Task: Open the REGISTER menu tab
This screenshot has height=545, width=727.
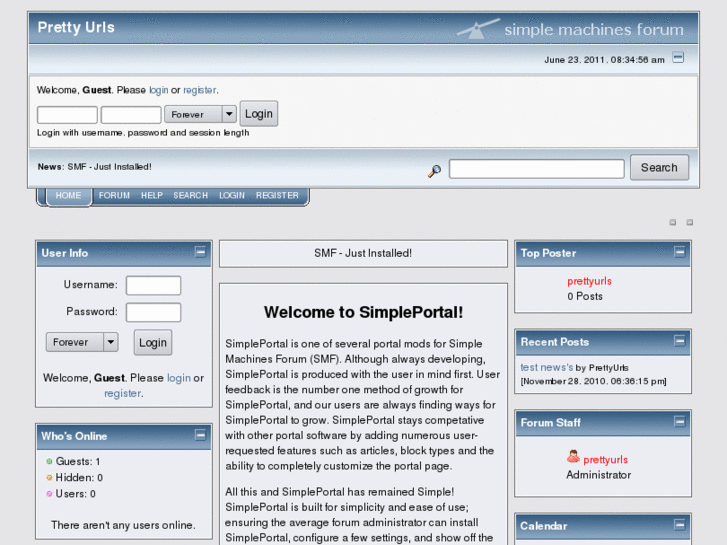Action: point(277,196)
